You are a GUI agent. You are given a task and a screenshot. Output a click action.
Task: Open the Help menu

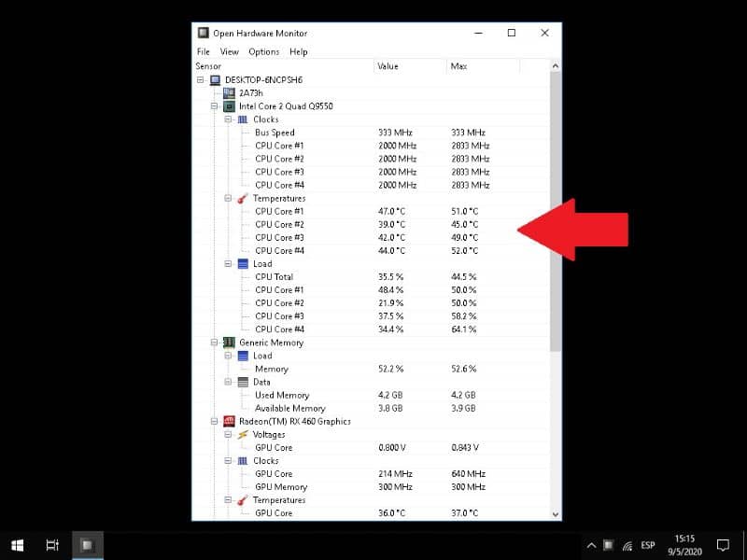pos(299,51)
